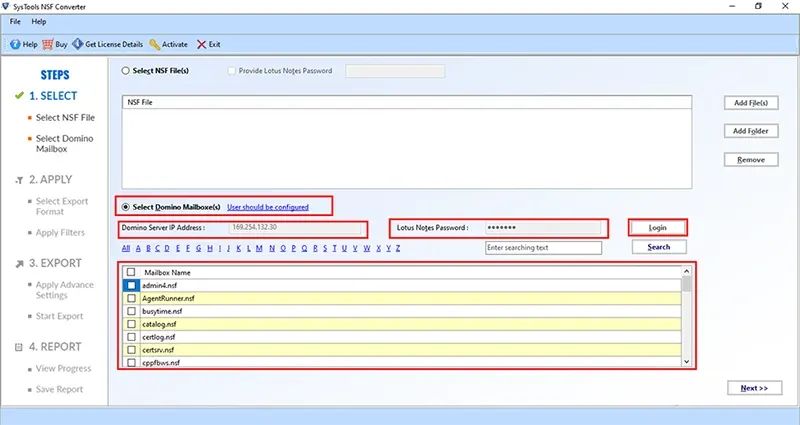Viewport: 800px width, 425px height.
Task: Filter mailboxes by letter M
Action: [258, 247]
